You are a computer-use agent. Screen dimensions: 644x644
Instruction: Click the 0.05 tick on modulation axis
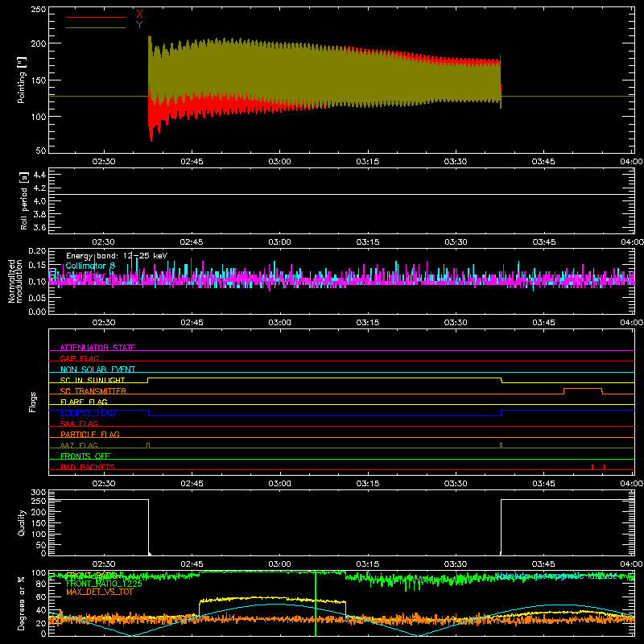click(x=37, y=298)
